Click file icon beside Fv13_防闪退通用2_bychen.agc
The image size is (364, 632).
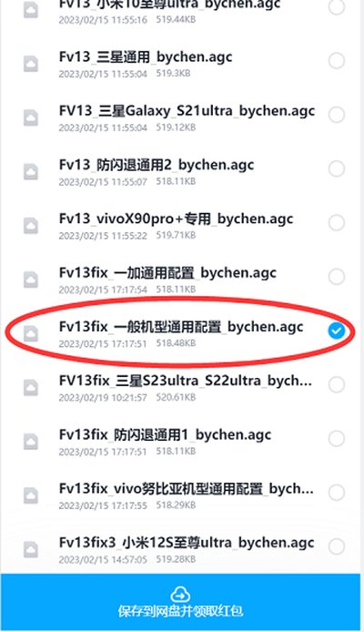coord(31,172)
